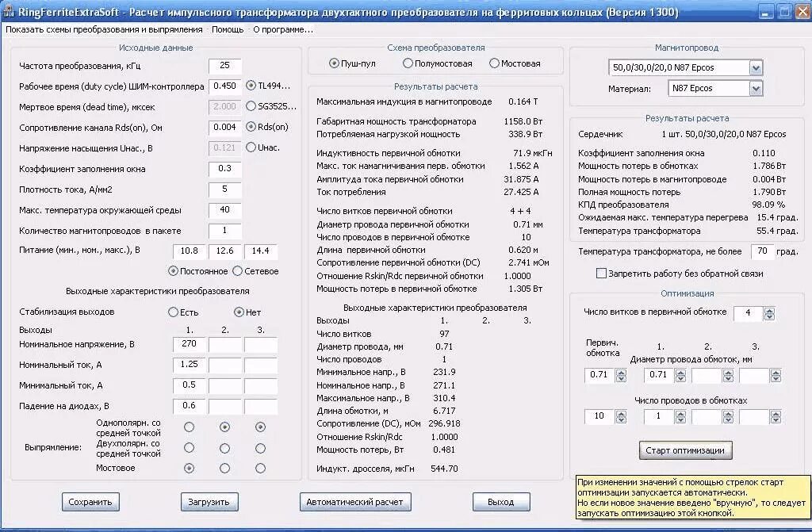This screenshot has height=532, width=812.
Task: Click Количество магнитопроводов в пакете field
Action: coord(224,231)
